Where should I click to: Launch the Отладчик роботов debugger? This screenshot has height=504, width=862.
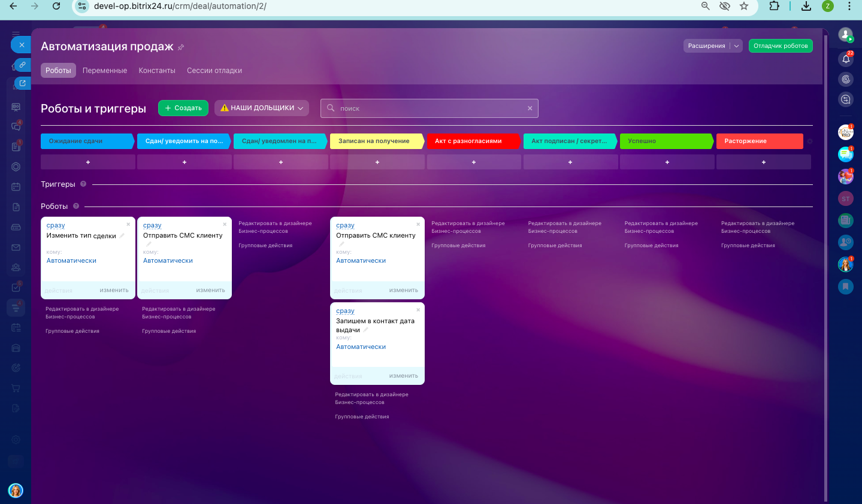(x=781, y=46)
